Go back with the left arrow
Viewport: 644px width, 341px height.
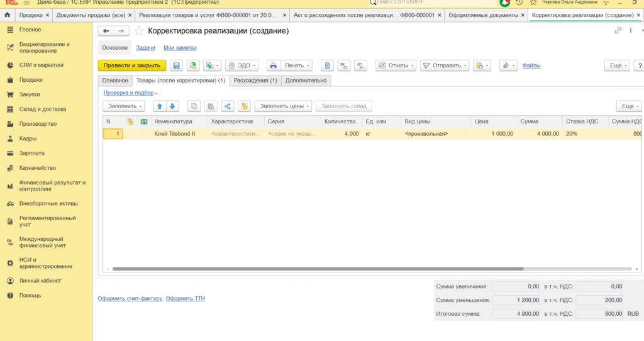click(x=106, y=31)
